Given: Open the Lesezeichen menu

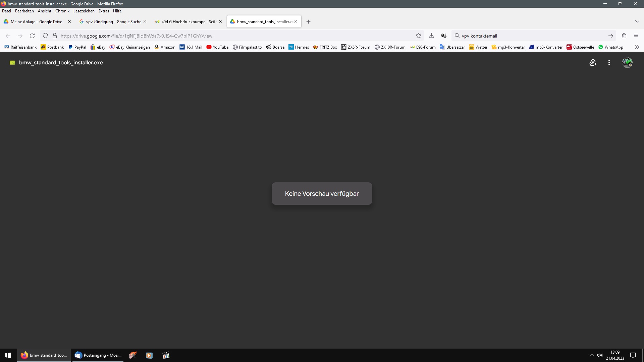Looking at the screenshot, I should coord(84,11).
